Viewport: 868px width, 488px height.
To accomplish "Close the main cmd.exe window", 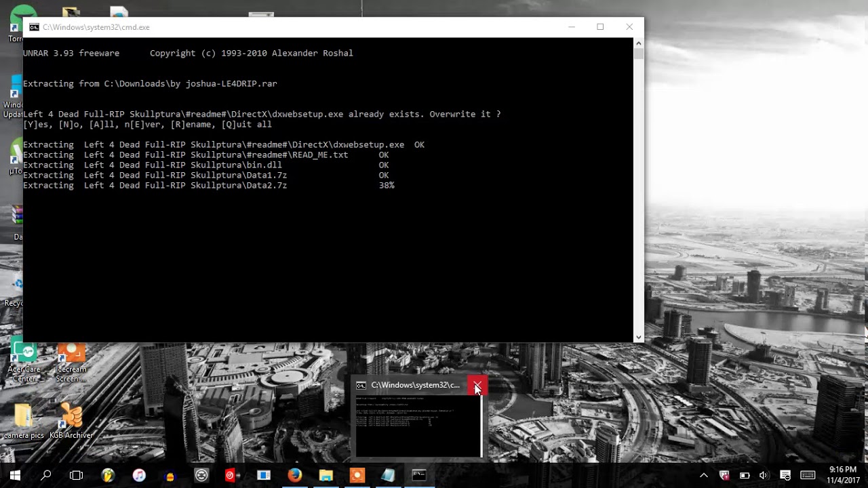I will click(x=629, y=27).
